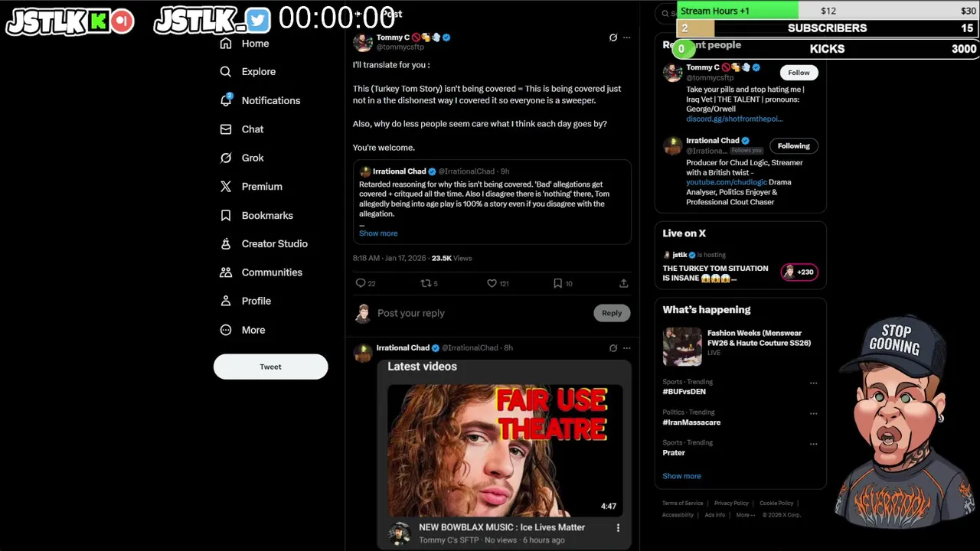Video options menu for Bowblax Music video
This screenshot has height=551, width=980.
[x=618, y=527]
